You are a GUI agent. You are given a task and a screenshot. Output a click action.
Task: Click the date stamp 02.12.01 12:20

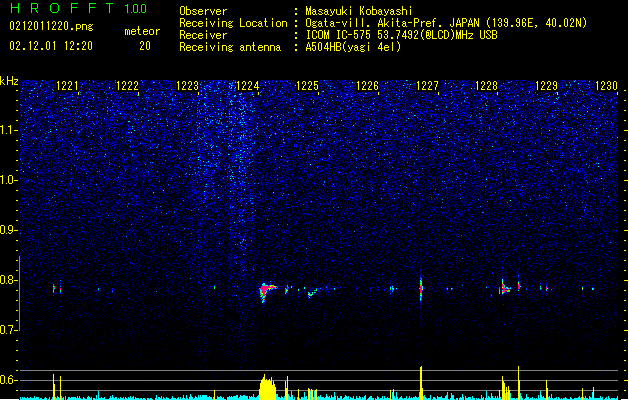tap(51, 46)
